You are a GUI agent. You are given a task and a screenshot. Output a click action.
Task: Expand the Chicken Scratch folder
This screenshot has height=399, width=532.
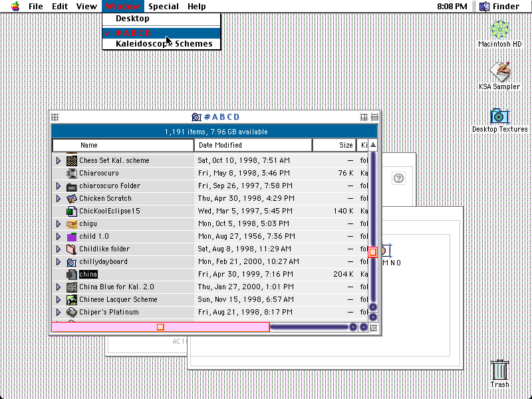[59, 198]
